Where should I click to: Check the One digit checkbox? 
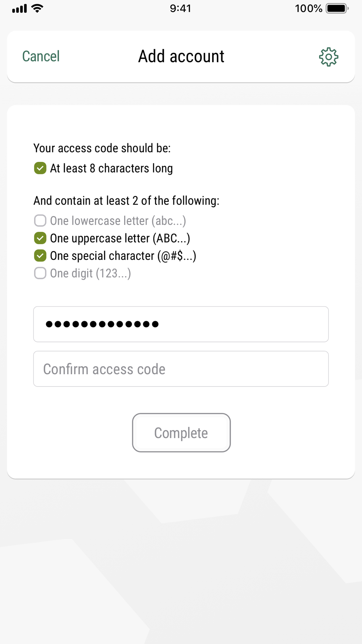(x=40, y=273)
